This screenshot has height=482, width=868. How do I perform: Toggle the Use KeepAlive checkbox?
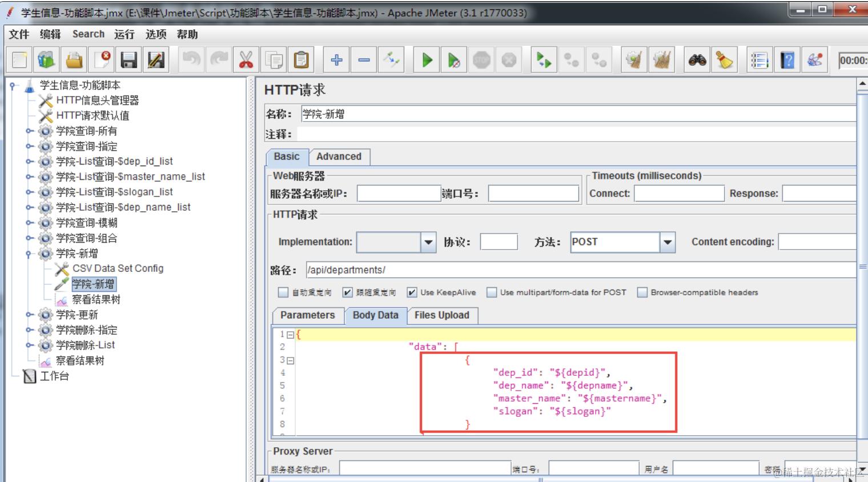412,292
